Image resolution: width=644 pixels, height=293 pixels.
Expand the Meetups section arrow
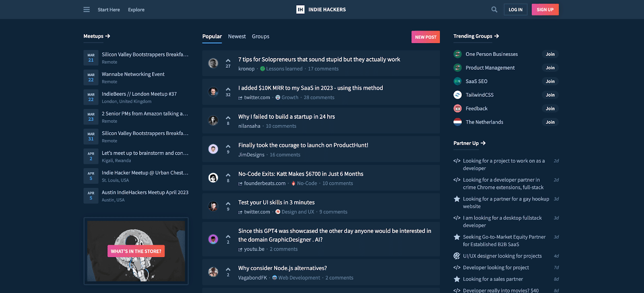click(107, 36)
